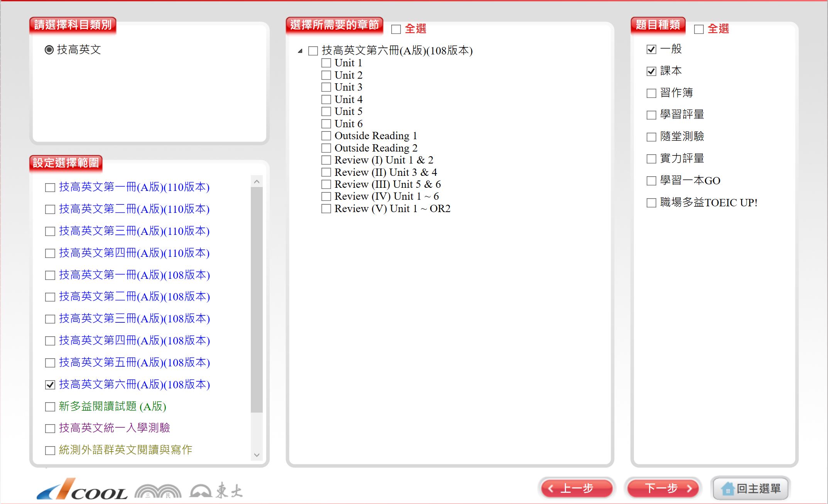The height and width of the screenshot is (504, 828).
Task: Go back with the 上一步 button
Action: 576,489
